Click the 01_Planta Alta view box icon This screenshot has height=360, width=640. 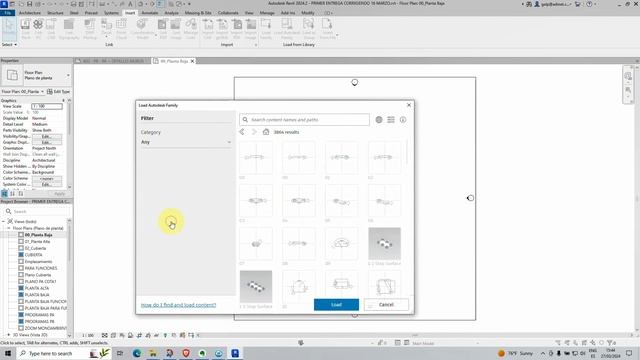click(21, 242)
